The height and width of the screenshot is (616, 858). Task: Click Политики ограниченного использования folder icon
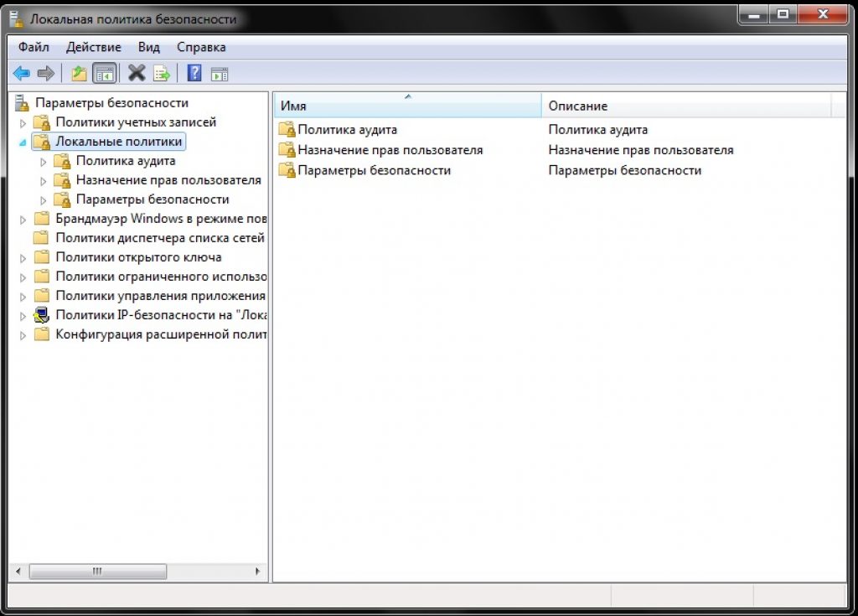tap(42, 277)
